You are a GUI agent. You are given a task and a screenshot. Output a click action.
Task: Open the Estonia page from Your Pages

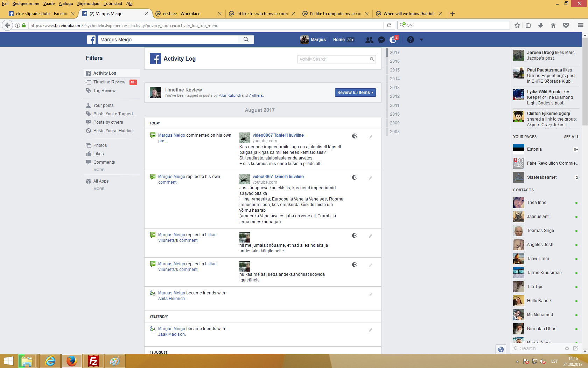(x=546, y=149)
